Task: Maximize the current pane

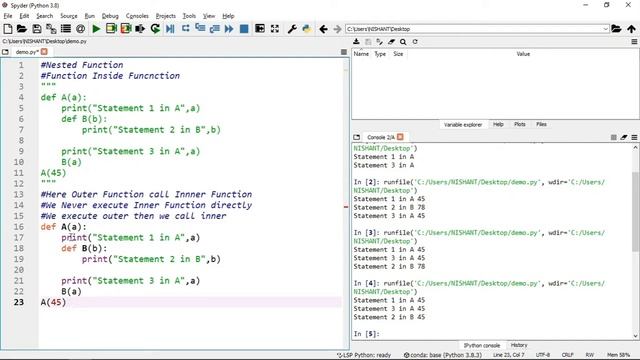Action: 260,29
